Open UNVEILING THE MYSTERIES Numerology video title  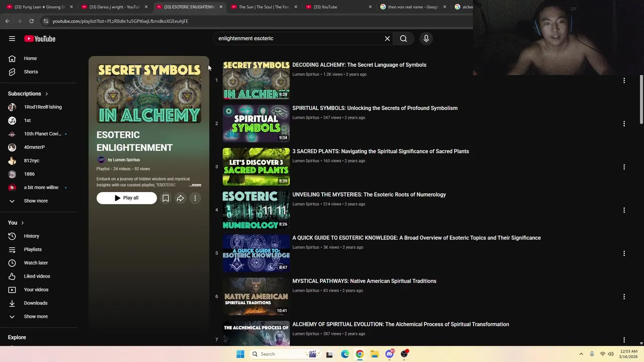369,195
